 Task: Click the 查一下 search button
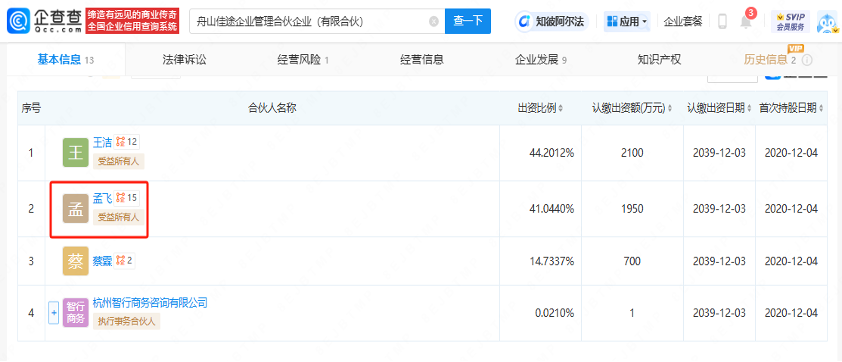tap(468, 21)
